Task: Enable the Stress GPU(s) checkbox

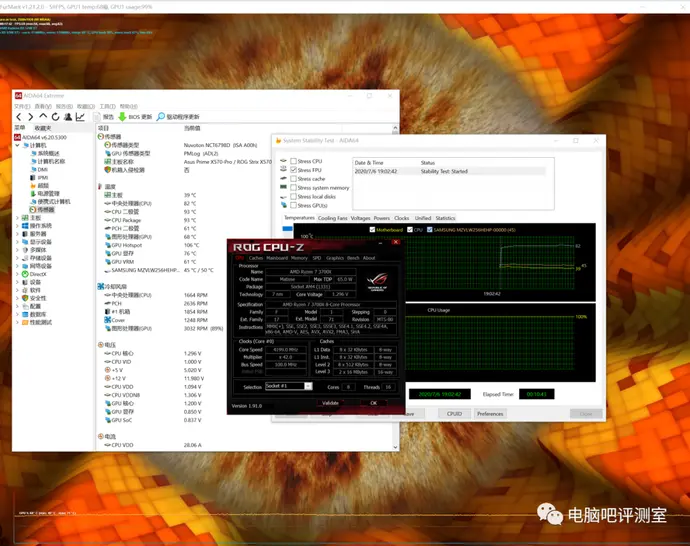Action: (293, 205)
